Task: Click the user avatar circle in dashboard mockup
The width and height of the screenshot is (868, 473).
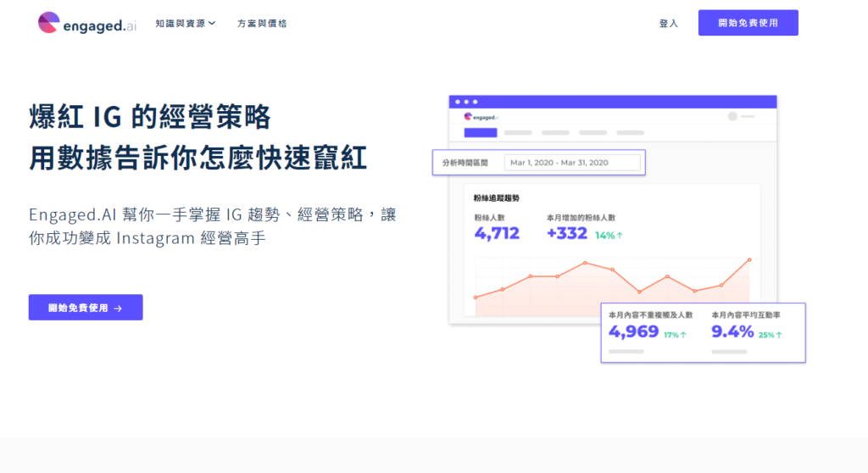Action: (x=732, y=117)
